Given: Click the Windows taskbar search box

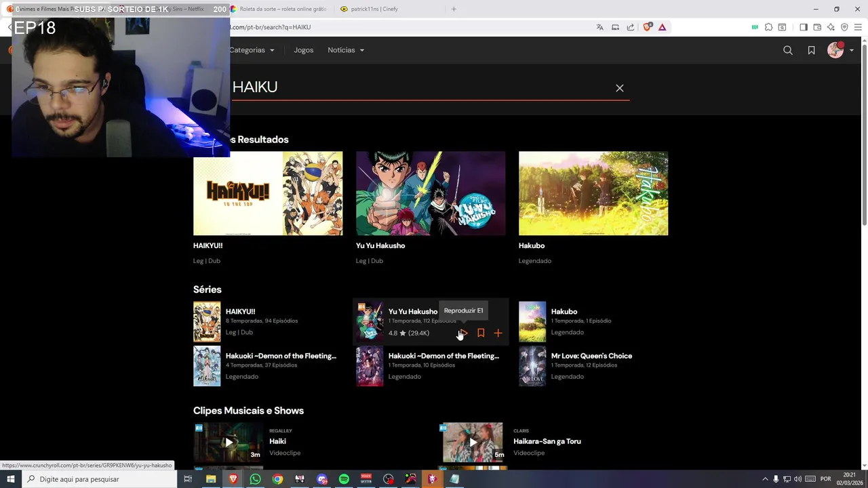Looking at the screenshot, I should click(x=98, y=479).
